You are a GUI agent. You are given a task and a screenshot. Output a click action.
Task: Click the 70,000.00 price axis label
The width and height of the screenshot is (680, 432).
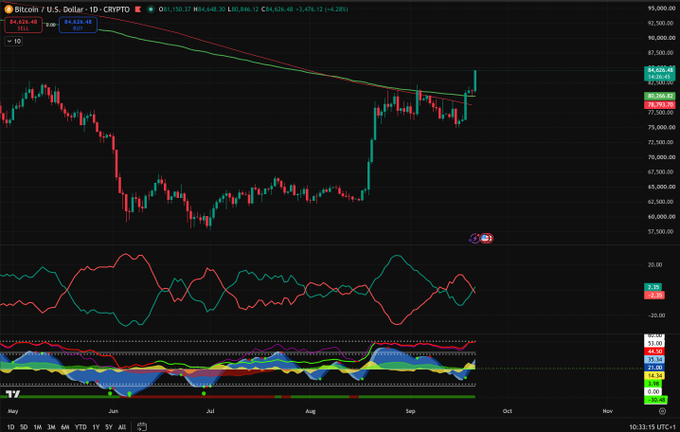click(661, 157)
